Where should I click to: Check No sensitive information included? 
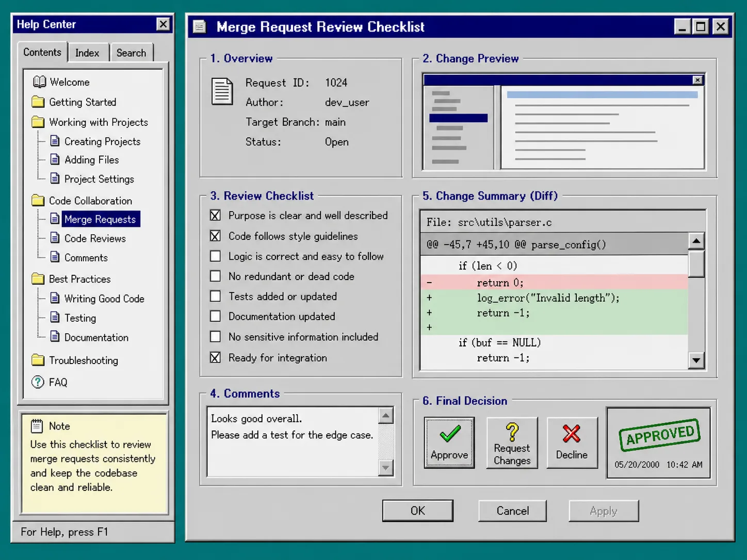click(x=215, y=337)
